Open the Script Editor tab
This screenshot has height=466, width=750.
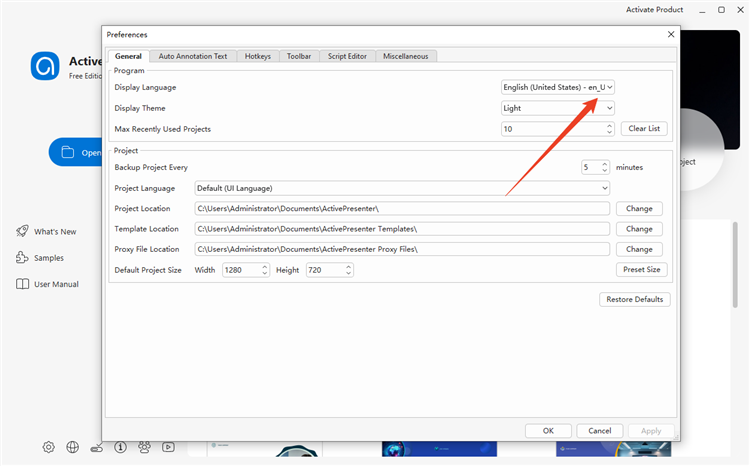(347, 56)
